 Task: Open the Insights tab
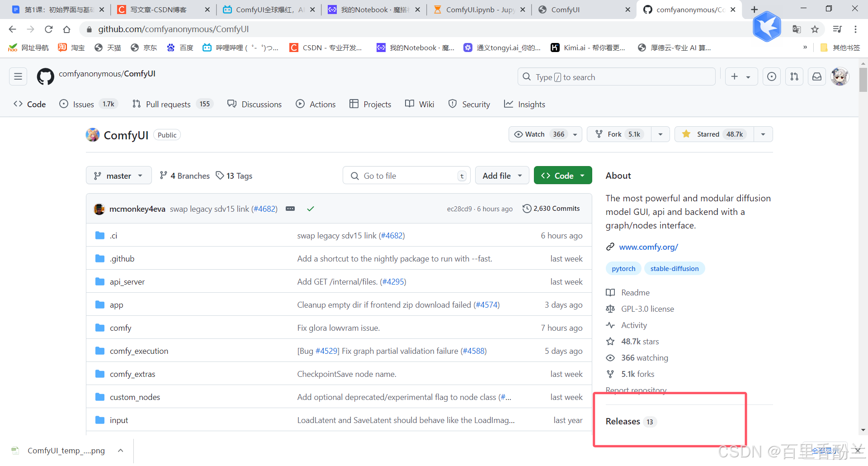pyautogui.click(x=524, y=104)
